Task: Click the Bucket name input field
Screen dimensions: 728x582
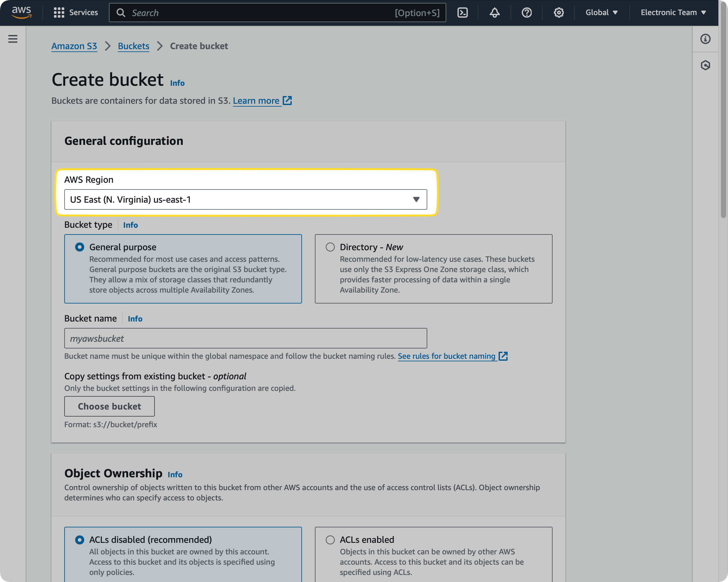Action: click(245, 338)
